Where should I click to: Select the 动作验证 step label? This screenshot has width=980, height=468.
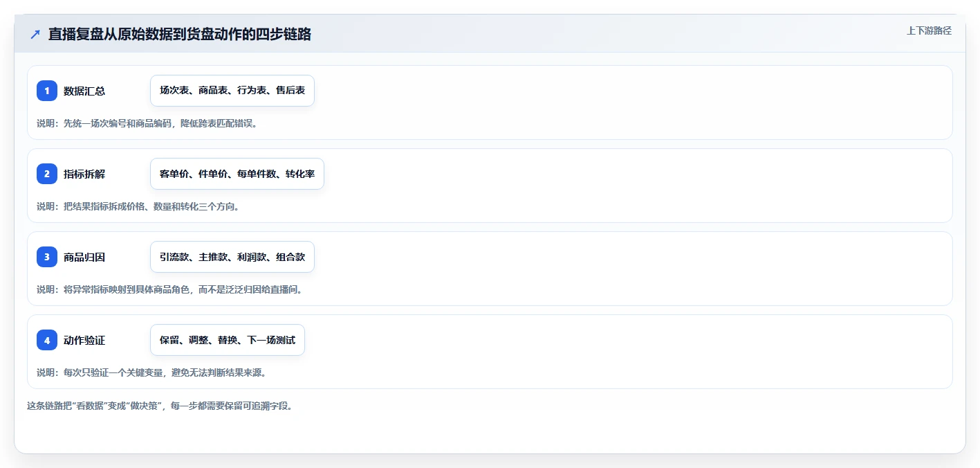pos(84,340)
